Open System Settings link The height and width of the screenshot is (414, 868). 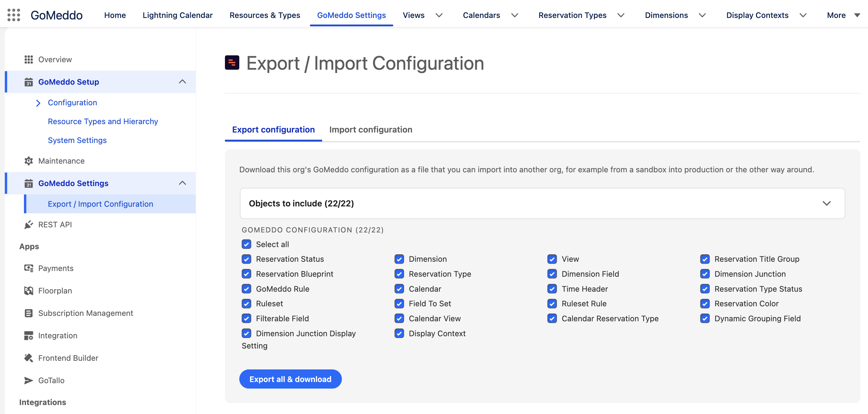click(77, 140)
